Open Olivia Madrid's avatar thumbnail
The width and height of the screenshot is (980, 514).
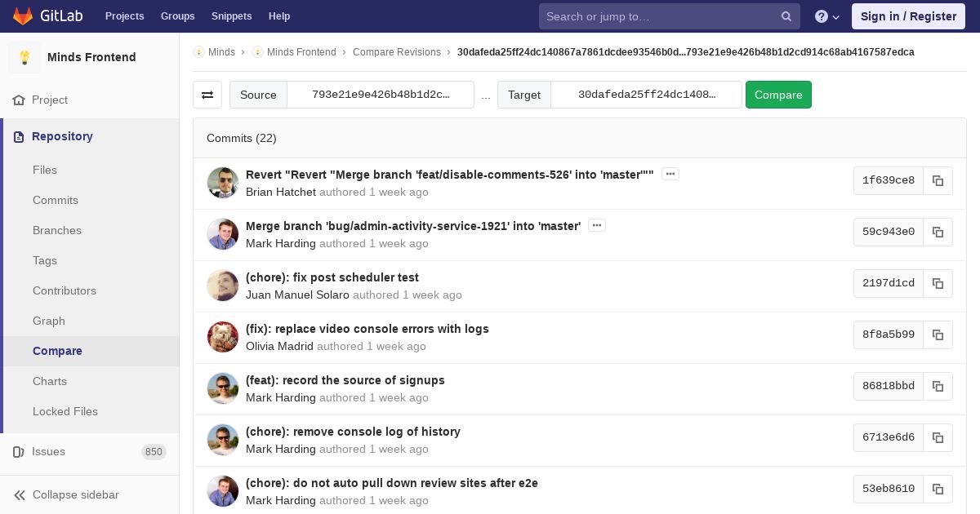pyautogui.click(x=223, y=337)
